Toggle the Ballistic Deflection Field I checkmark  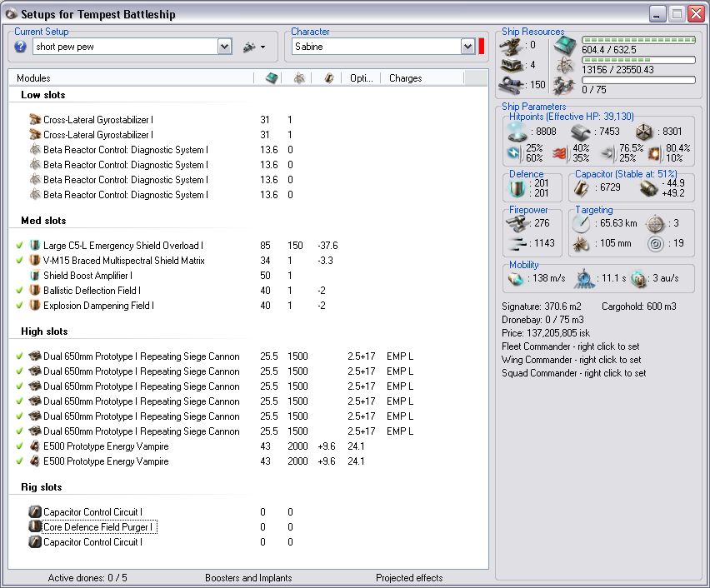(x=19, y=290)
